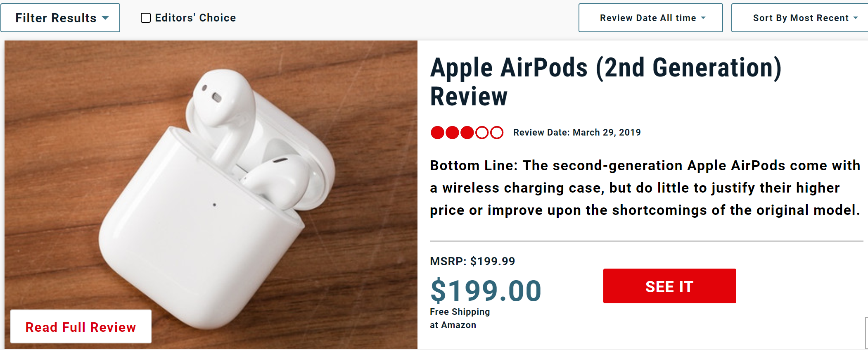Enable the Editors' Choice checkbox
This screenshot has width=868, height=350.
point(145,18)
